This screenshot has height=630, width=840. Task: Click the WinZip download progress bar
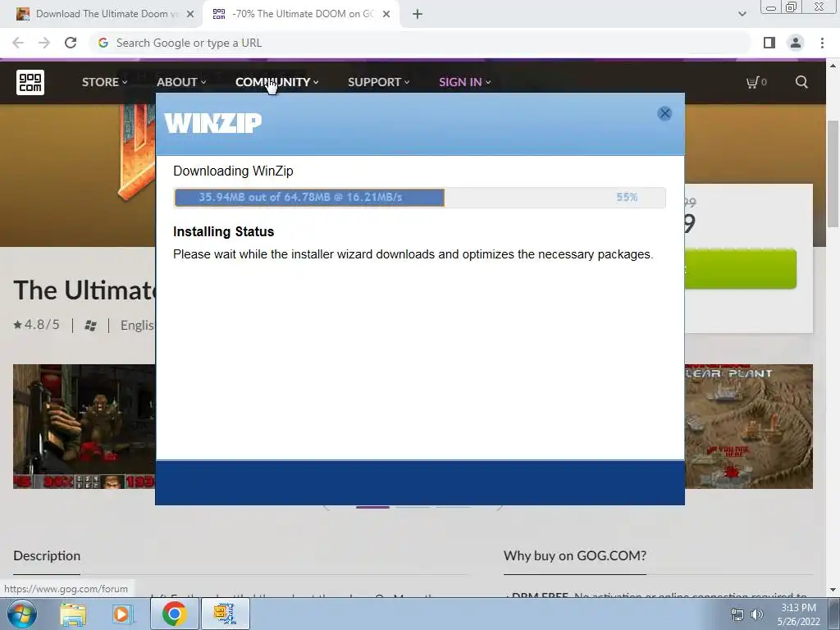click(x=419, y=197)
